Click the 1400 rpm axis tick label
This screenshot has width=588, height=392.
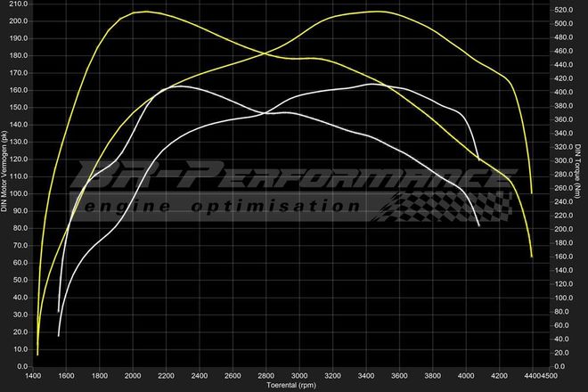tap(32, 376)
